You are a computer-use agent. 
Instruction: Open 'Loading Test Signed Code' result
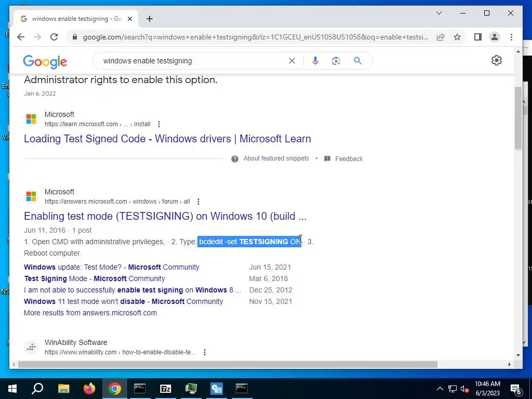[167, 139]
